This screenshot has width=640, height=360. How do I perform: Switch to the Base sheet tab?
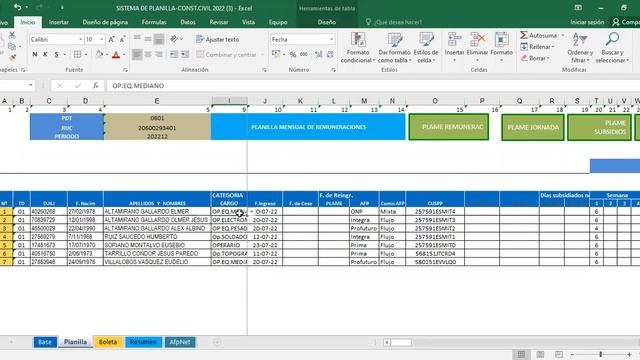coord(45,342)
